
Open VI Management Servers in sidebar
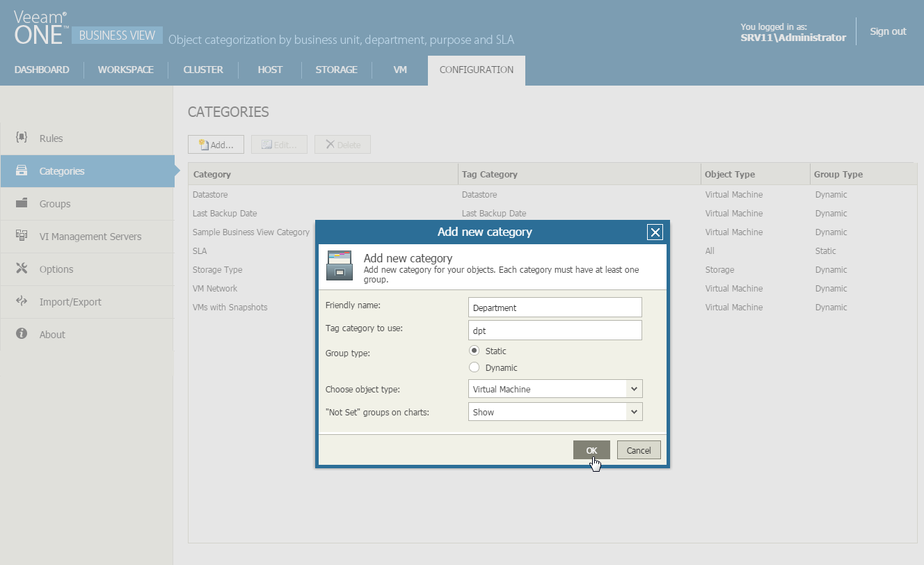point(87,237)
